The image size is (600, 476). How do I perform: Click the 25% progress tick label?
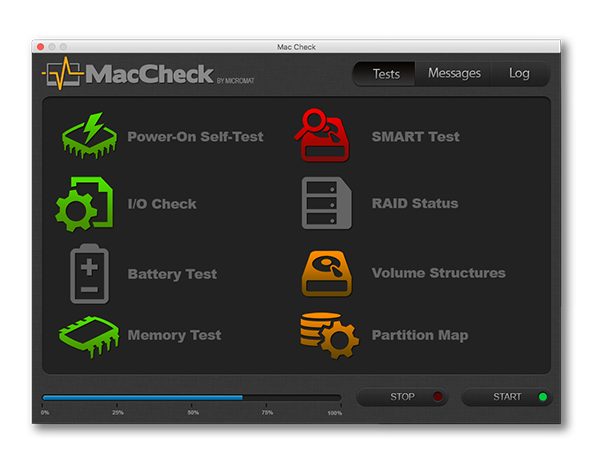[117, 412]
